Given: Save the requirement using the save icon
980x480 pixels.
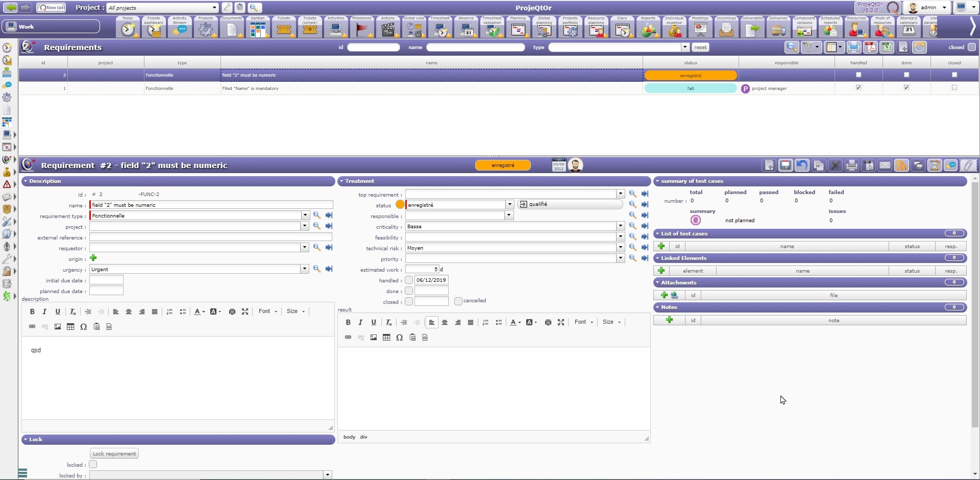Looking at the screenshot, I should pyautogui.click(x=786, y=165).
